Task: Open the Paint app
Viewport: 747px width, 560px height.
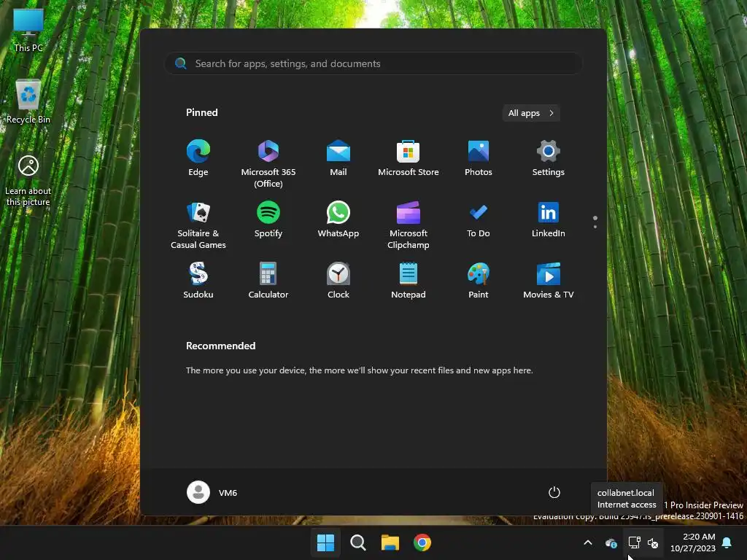Action: pos(479,281)
